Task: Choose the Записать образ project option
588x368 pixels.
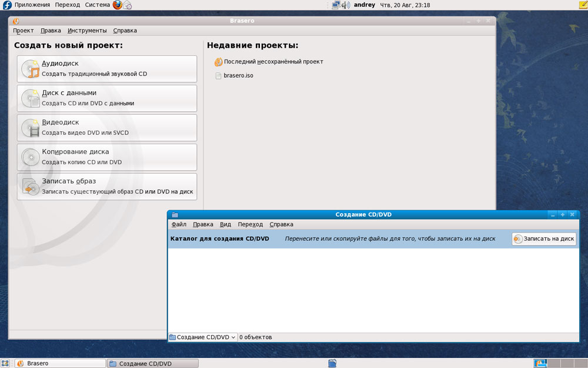Action: (x=107, y=186)
